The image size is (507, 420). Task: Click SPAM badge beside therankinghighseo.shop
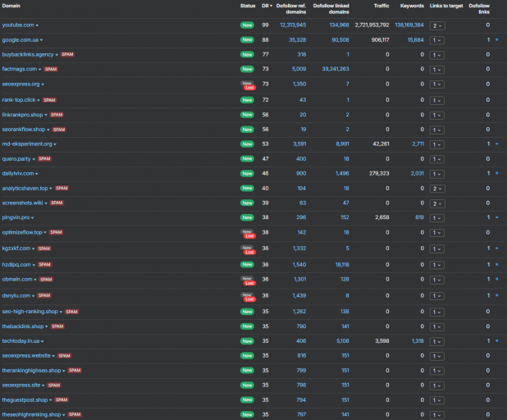tap(75, 370)
